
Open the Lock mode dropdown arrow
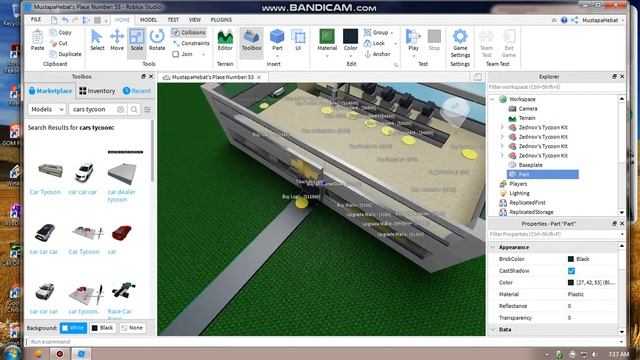coord(395,43)
